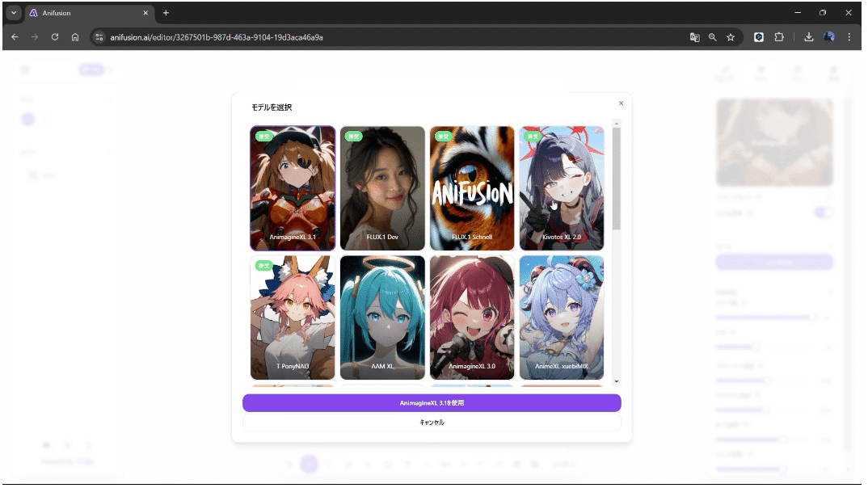Switch to the Anifusion tab

(x=89, y=13)
